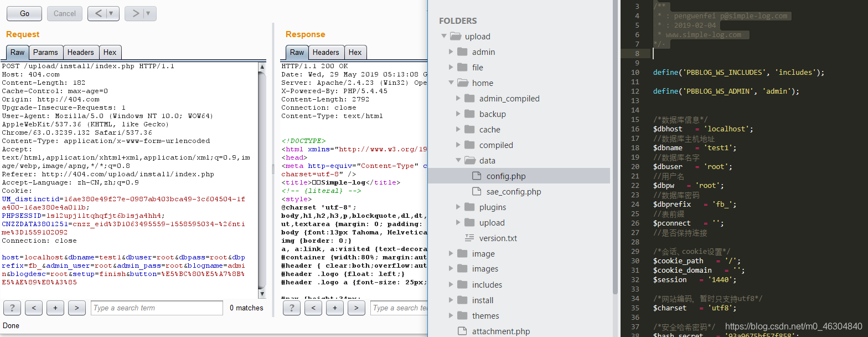868x337 pixels.
Task: Click the plugins folder icon
Action: click(x=469, y=207)
